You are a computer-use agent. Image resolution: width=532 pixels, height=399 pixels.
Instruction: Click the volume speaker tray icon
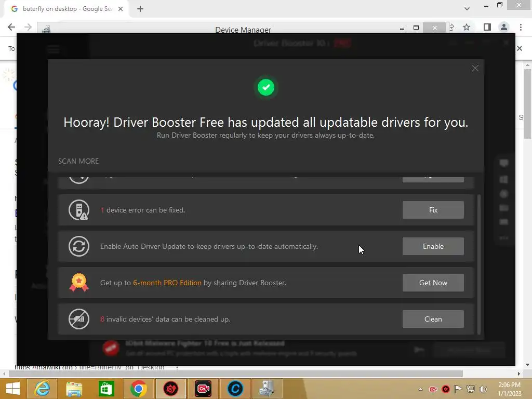483,389
